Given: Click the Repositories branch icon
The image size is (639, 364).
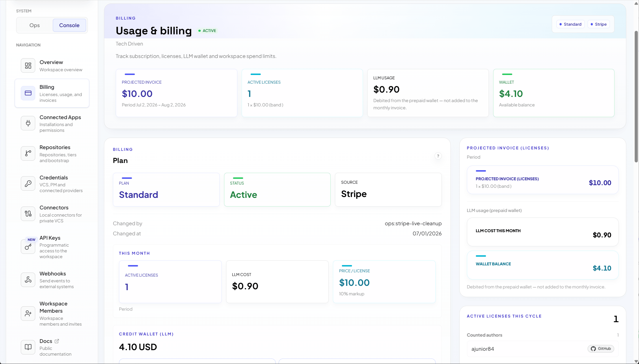Looking at the screenshot, I should [28, 153].
